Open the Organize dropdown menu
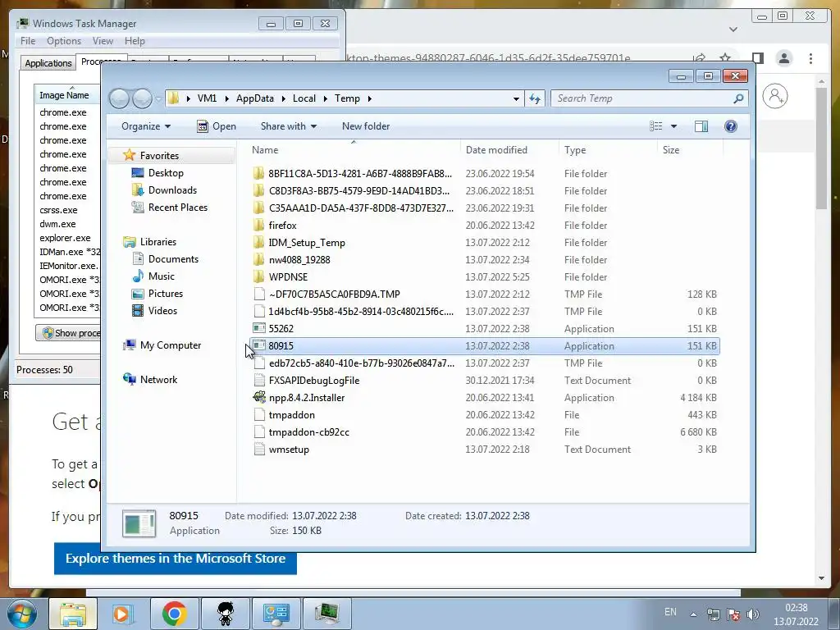 [146, 126]
